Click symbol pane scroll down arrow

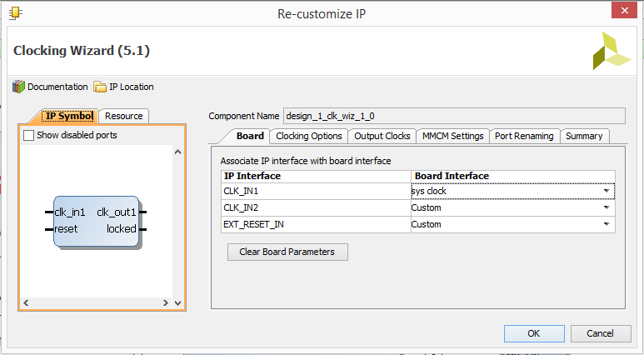click(177, 302)
